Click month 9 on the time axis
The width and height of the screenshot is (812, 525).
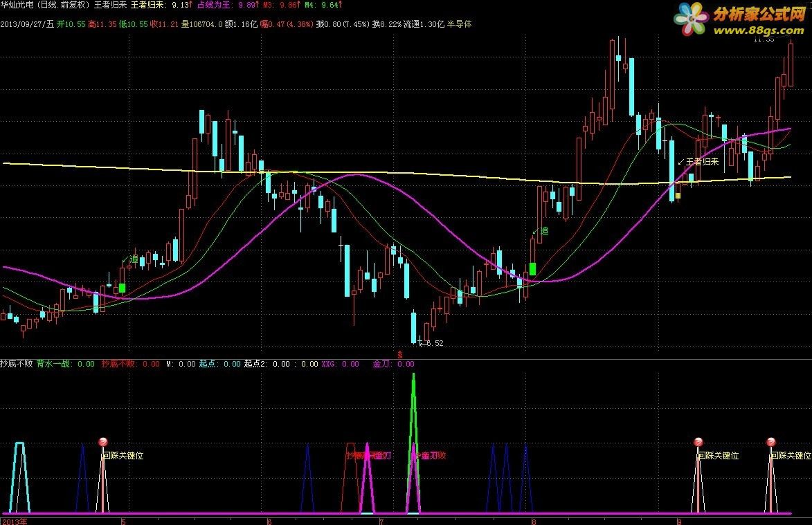point(679,522)
